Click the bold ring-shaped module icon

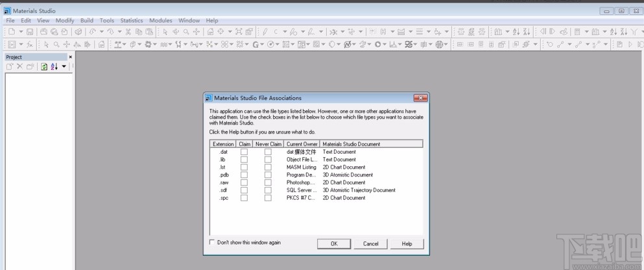[x=377, y=44]
